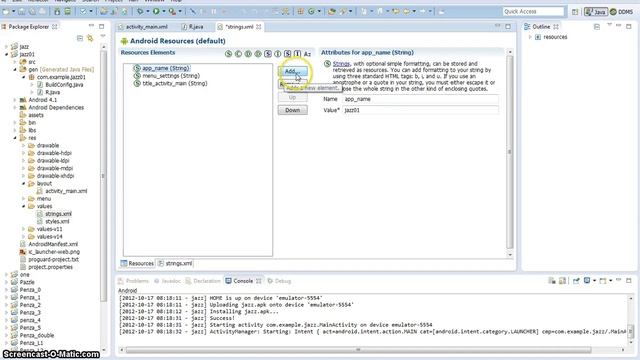Click the Open Perspective icon
This screenshot has width=640, height=360.
pyautogui.click(x=575, y=12)
